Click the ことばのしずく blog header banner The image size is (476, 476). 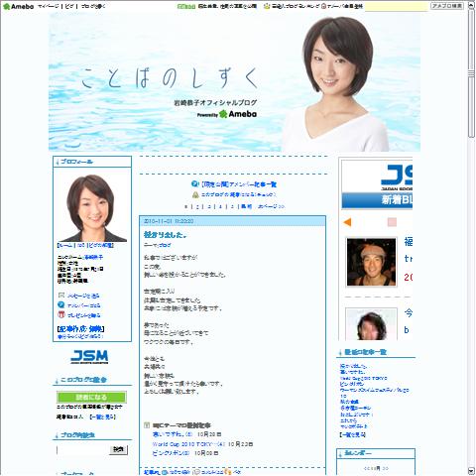coord(234,82)
